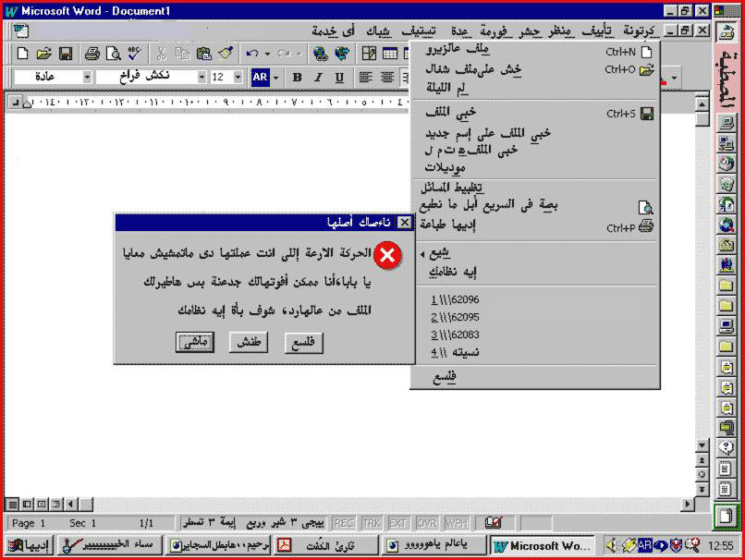Click the Save floppy disk toolbar icon
The width and height of the screenshot is (745, 560).
pyautogui.click(x=66, y=54)
